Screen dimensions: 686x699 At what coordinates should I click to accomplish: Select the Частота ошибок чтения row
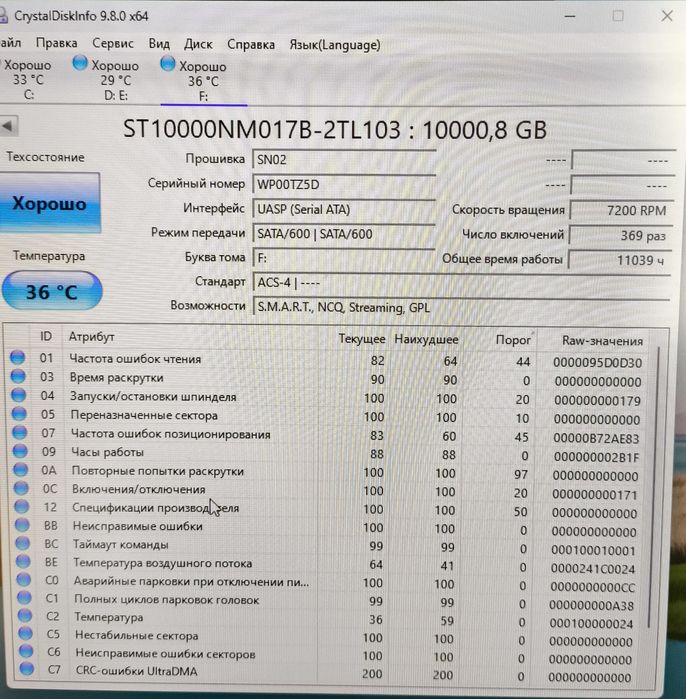(x=326, y=360)
